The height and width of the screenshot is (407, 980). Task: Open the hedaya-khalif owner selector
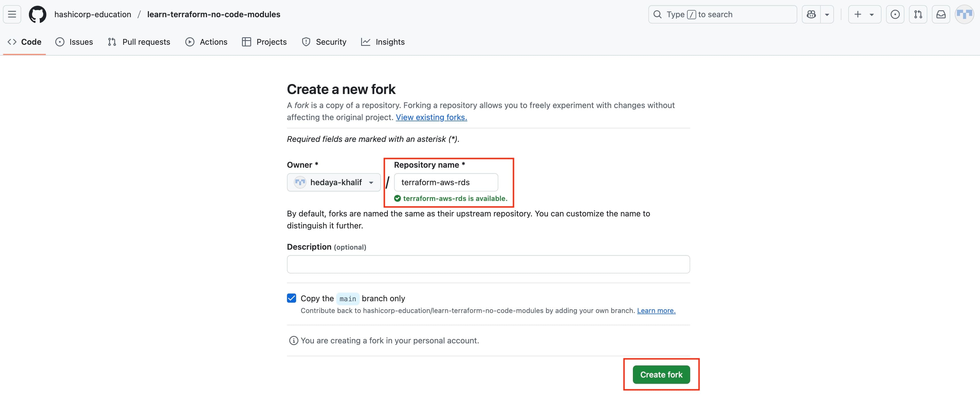click(334, 182)
